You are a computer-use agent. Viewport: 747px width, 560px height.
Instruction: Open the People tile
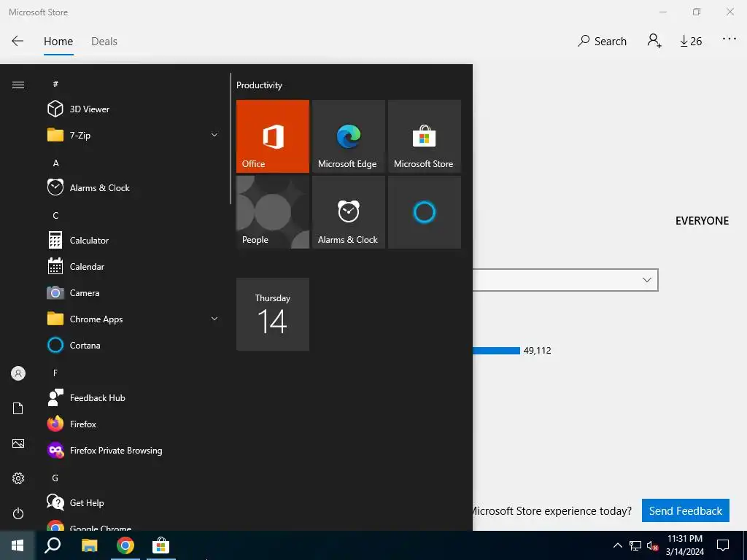point(273,212)
